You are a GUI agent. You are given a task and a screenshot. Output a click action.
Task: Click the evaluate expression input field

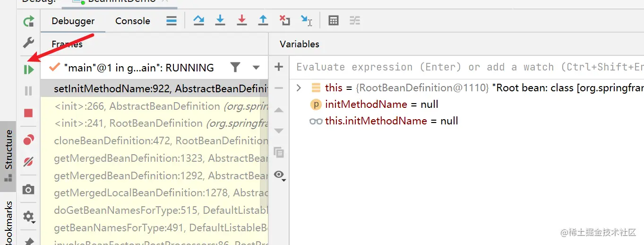point(467,67)
